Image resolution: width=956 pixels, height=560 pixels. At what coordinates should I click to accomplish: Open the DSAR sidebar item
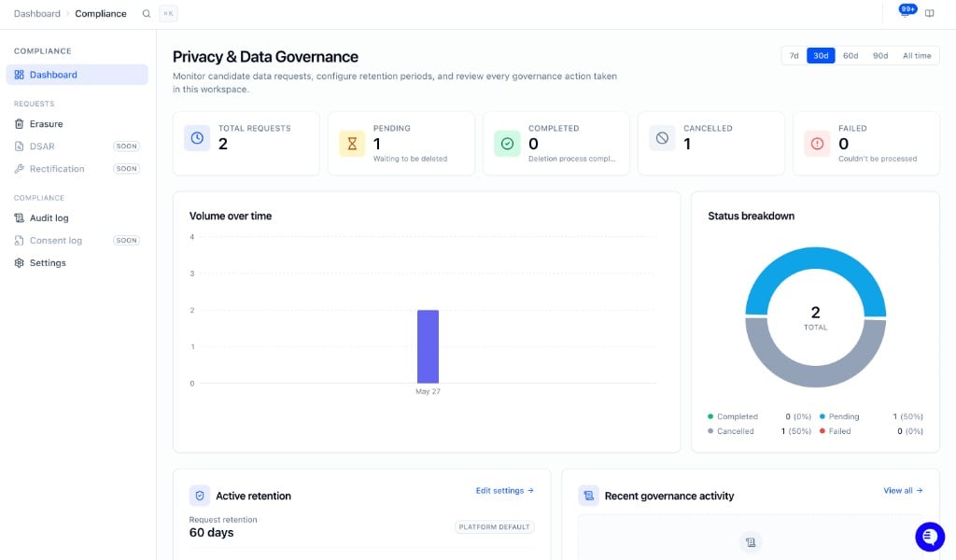(x=77, y=147)
